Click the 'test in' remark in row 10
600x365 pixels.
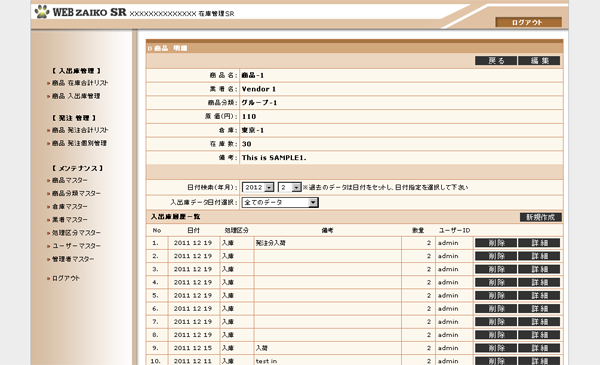[x=266, y=361]
